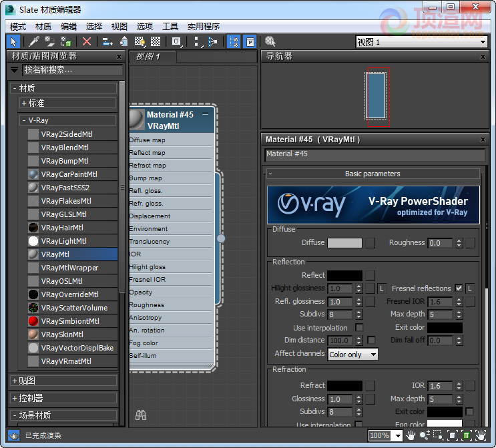Viewport: 496px width, 448px height.
Task: Open the 100% zoom dropdown
Action: pyautogui.click(x=398, y=436)
